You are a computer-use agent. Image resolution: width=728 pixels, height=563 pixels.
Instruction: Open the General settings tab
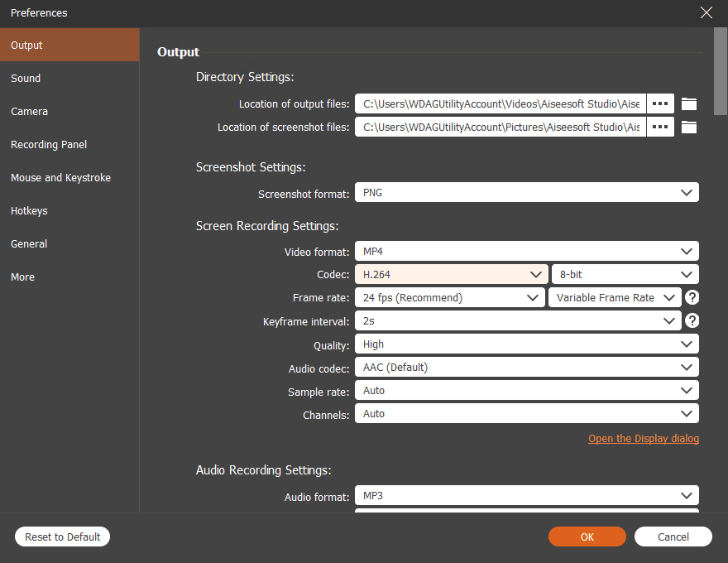coord(69,244)
